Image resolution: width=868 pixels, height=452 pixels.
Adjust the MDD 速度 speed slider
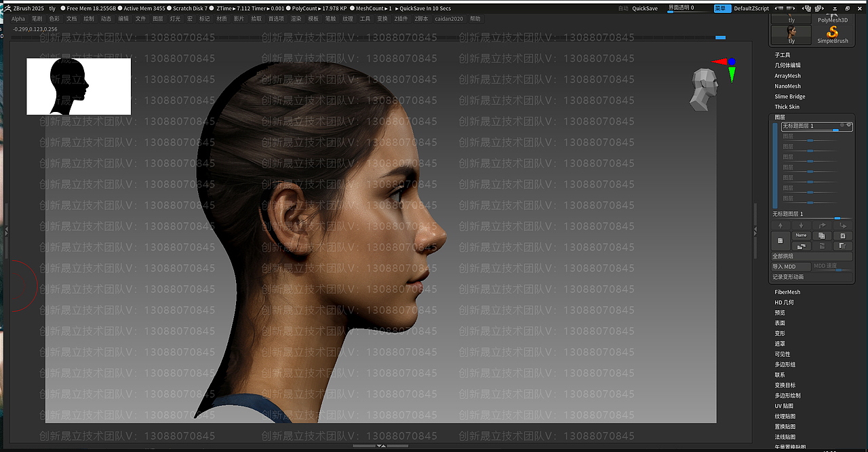point(833,267)
